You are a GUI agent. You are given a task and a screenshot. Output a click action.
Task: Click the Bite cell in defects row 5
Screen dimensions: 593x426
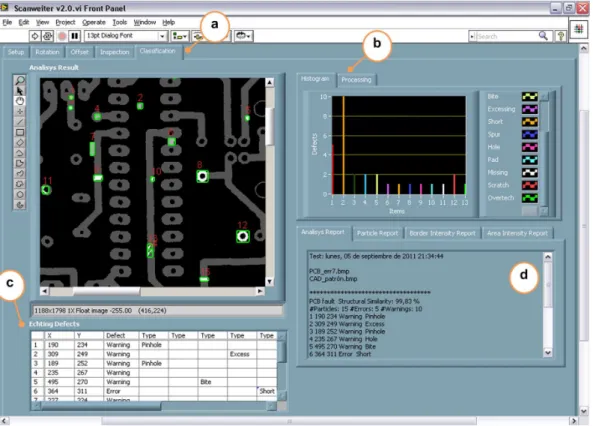click(213, 382)
